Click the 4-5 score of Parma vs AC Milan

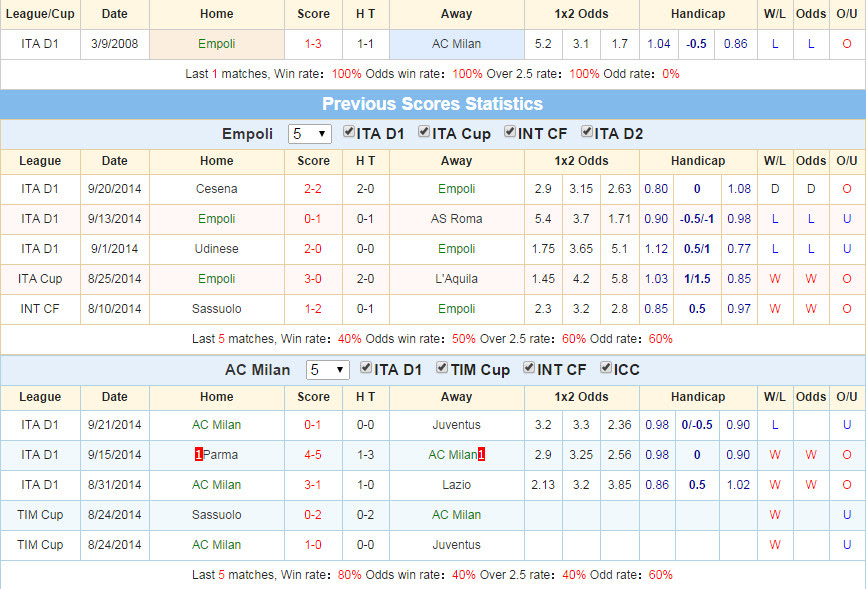[x=313, y=454]
